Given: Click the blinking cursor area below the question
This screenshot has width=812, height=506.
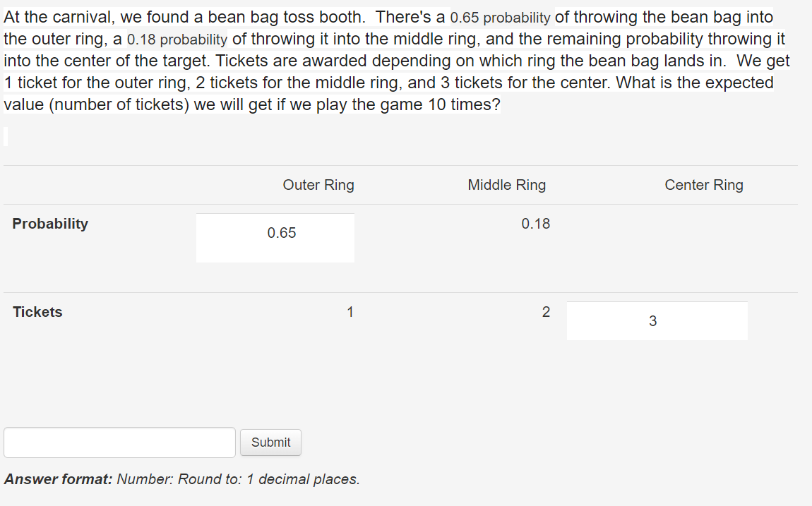Looking at the screenshot, I should [x=6, y=136].
